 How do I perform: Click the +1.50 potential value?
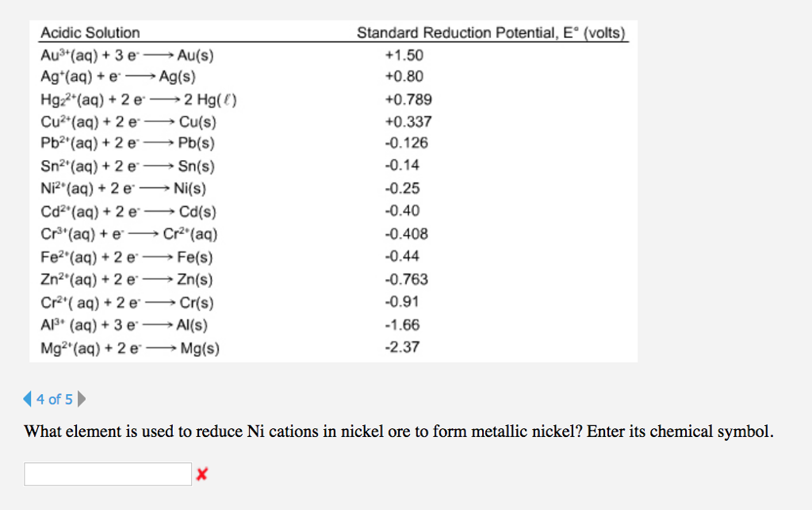click(x=406, y=56)
